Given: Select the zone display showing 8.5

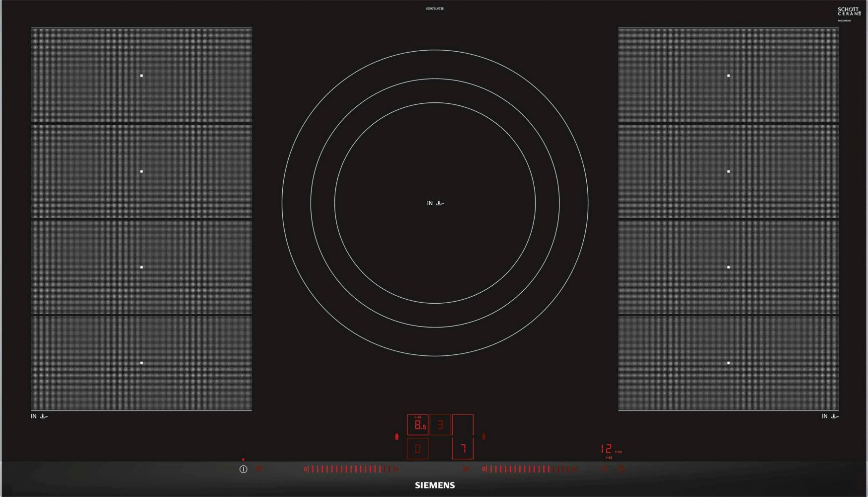Looking at the screenshot, I should (417, 425).
